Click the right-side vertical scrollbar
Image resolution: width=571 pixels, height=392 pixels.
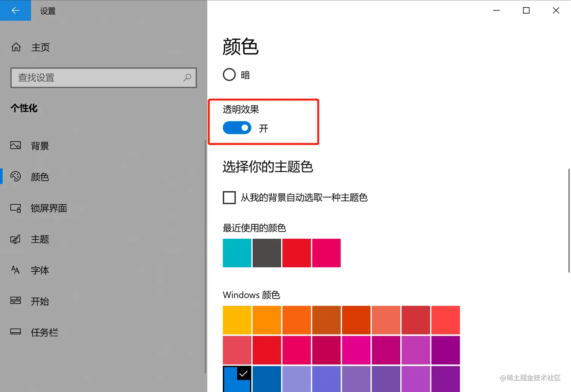tap(569, 221)
